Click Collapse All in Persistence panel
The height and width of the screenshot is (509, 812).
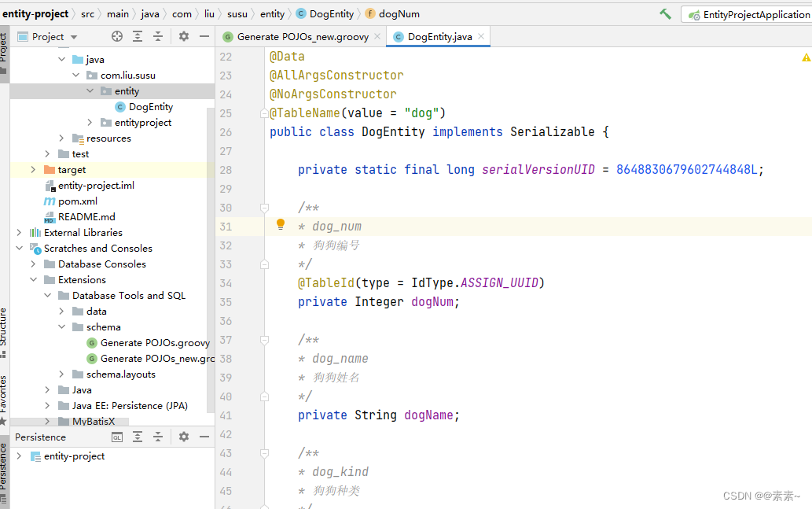(x=158, y=437)
